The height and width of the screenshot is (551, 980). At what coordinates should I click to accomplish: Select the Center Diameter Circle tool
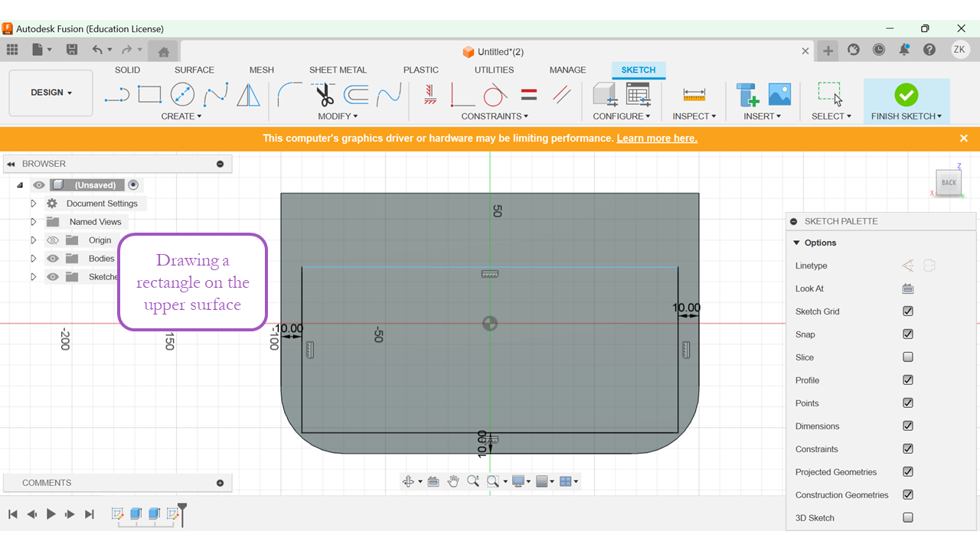coord(182,95)
